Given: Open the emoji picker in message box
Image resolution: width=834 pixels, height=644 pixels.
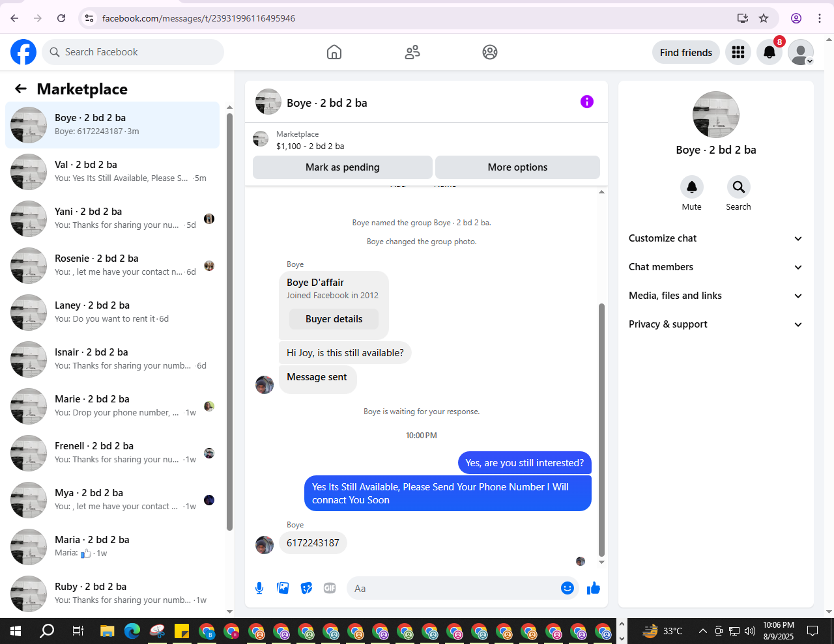Looking at the screenshot, I should click(568, 589).
